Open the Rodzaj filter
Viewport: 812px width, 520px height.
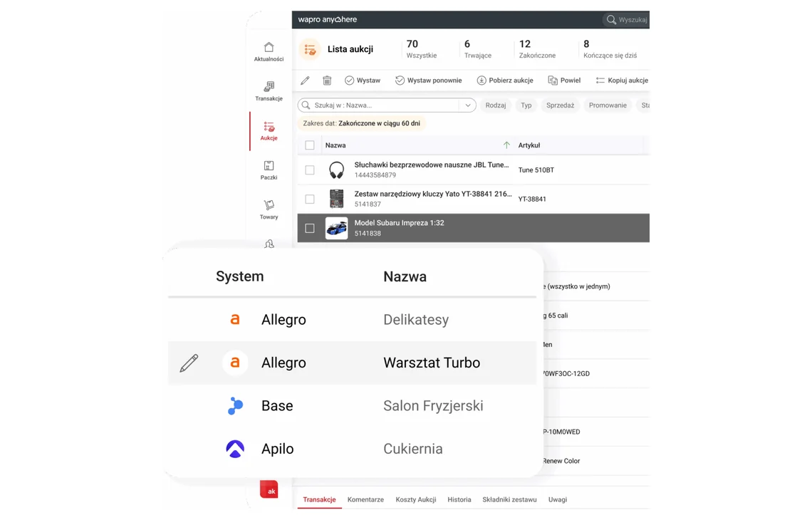pyautogui.click(x=496, y=105)
